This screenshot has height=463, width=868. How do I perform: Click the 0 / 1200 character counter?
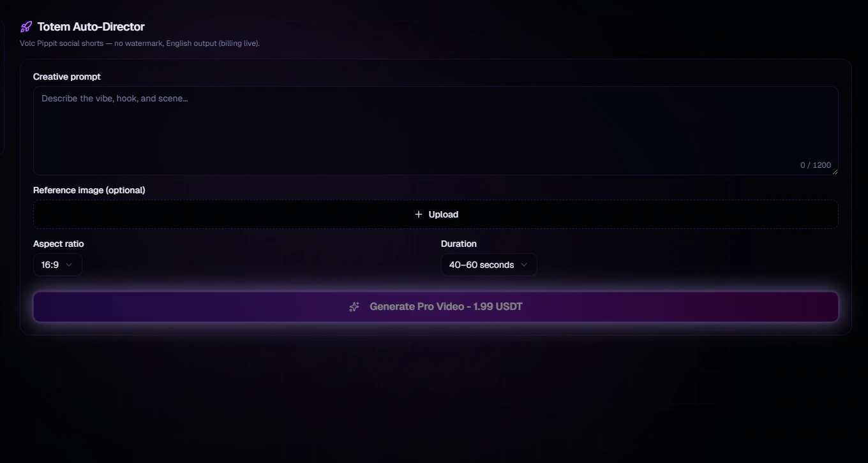[816, 165]
